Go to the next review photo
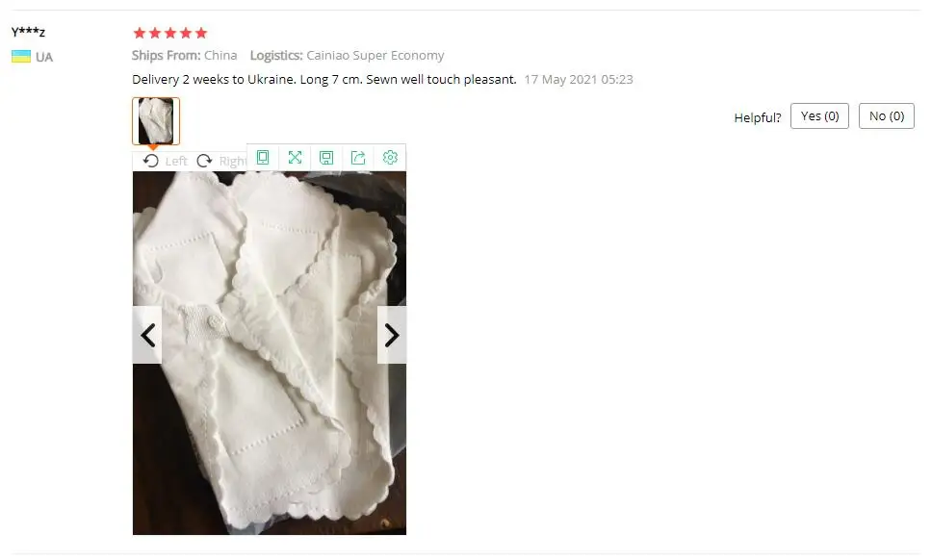This screenshot has width=931, height=560. 392,335
